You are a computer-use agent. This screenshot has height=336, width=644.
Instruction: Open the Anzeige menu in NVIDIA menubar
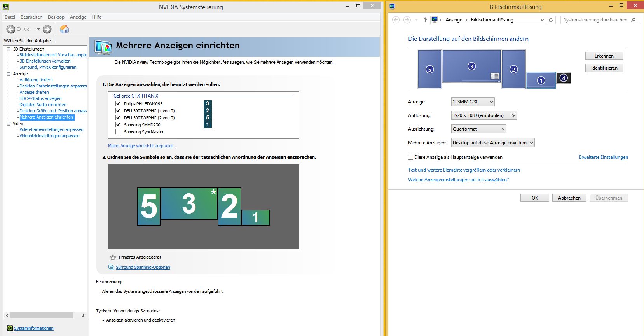click(x=78, y=17)
